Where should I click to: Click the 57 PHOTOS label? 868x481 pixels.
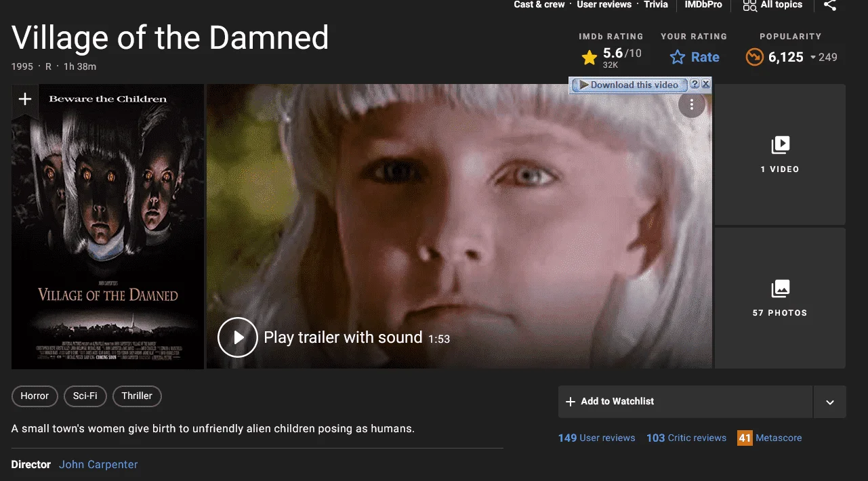(780, 313)
